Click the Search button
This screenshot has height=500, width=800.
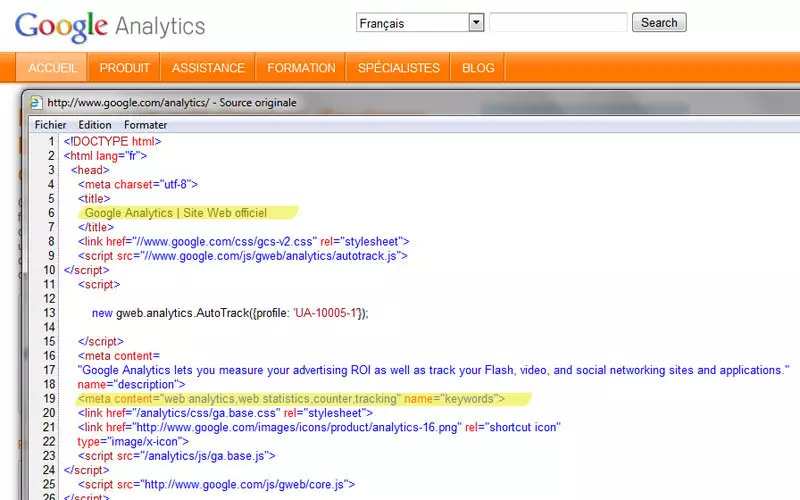(x=659, y=23)
